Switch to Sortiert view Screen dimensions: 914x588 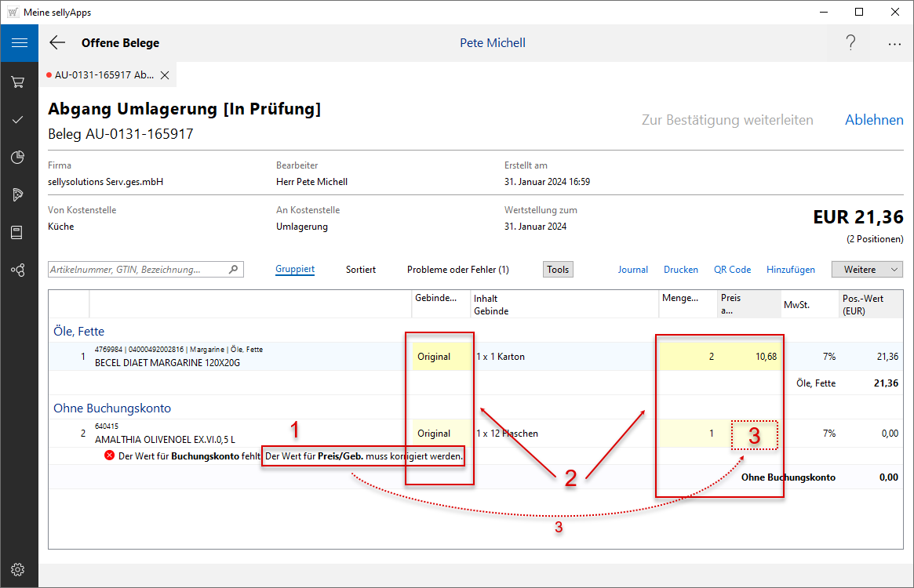[x=361, y=269]
